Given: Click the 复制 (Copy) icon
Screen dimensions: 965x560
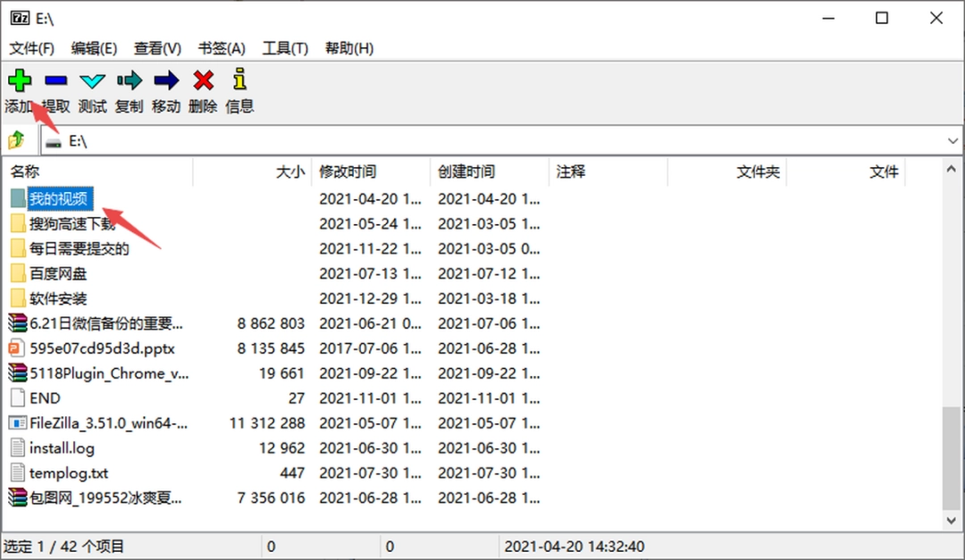Looking at the screenshot, I should point(129,80).
